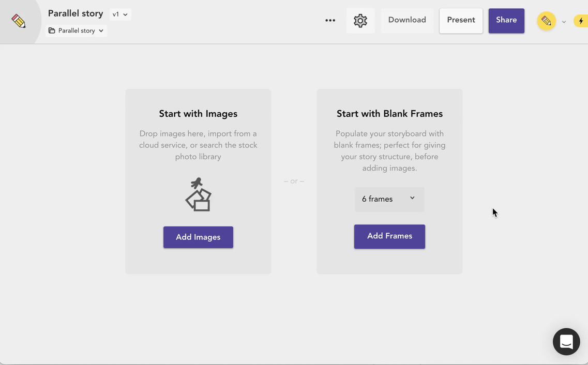Click the yellow pencil user avatar
This screenshot has width=588, height=365.
click(546, 21)
